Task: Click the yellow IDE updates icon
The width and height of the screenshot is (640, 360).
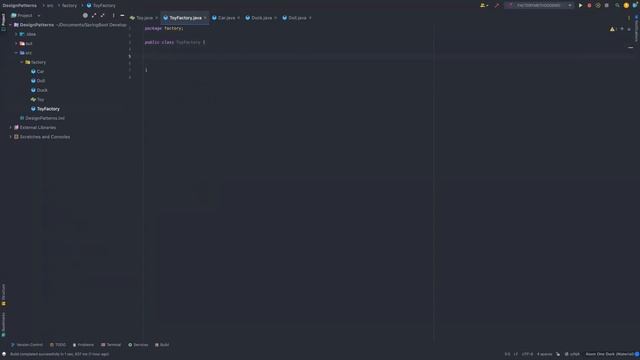Action: [x=626, y=5]
